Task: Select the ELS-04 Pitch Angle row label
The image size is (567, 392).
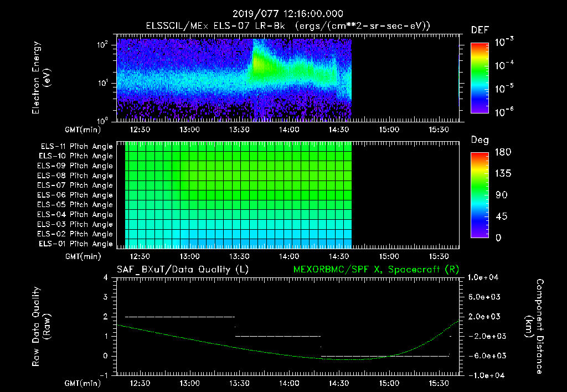Action: point(75,215)
